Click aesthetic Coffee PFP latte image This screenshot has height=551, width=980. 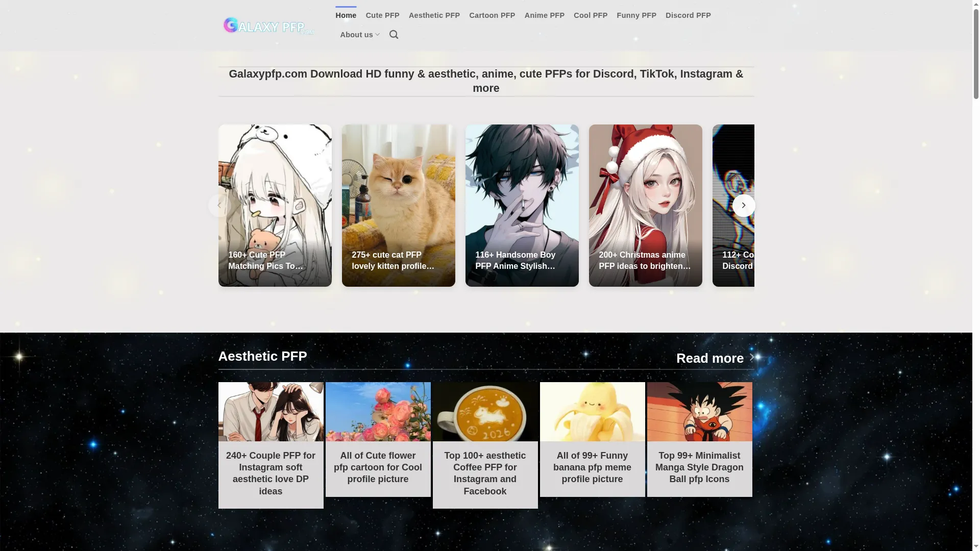485,412
